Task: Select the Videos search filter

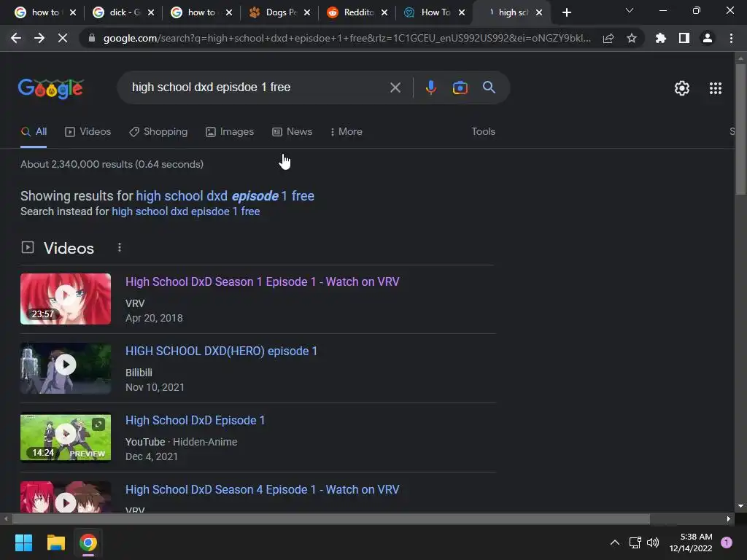Action: pyautogui.click(x=88, y=132)
